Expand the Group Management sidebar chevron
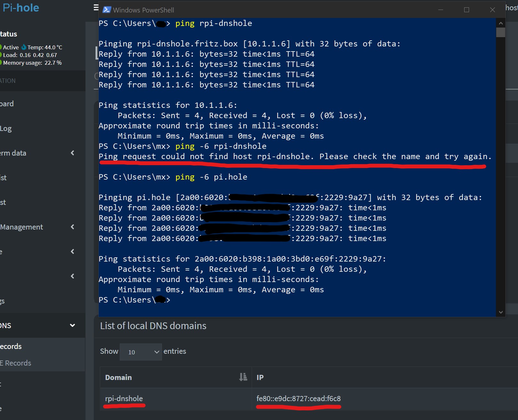The image size is (518, 420). pos(72,227)
